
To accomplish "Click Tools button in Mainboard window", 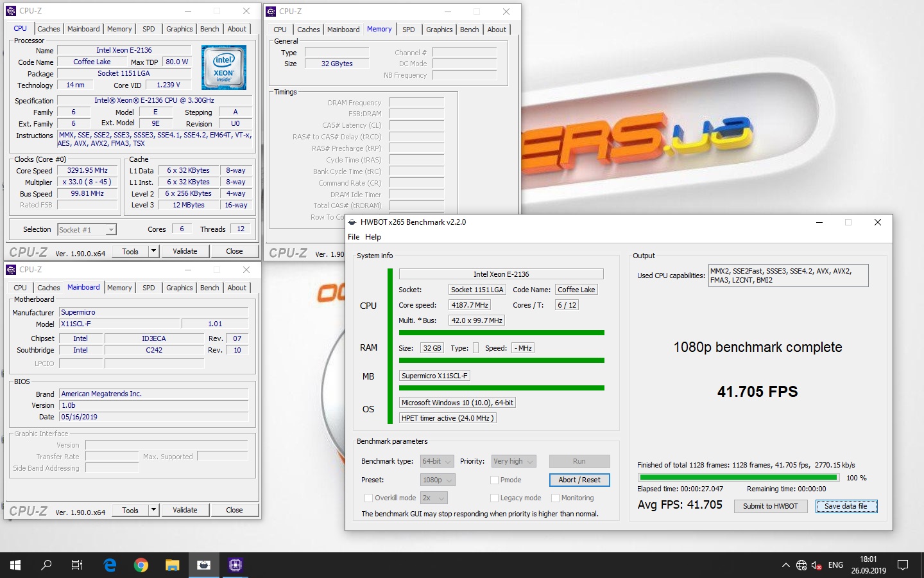I will (x=130, y=510).
